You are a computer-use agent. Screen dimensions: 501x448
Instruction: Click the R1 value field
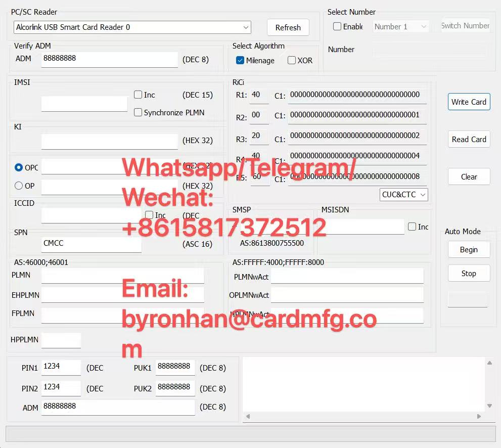click(x=259, y=96)
